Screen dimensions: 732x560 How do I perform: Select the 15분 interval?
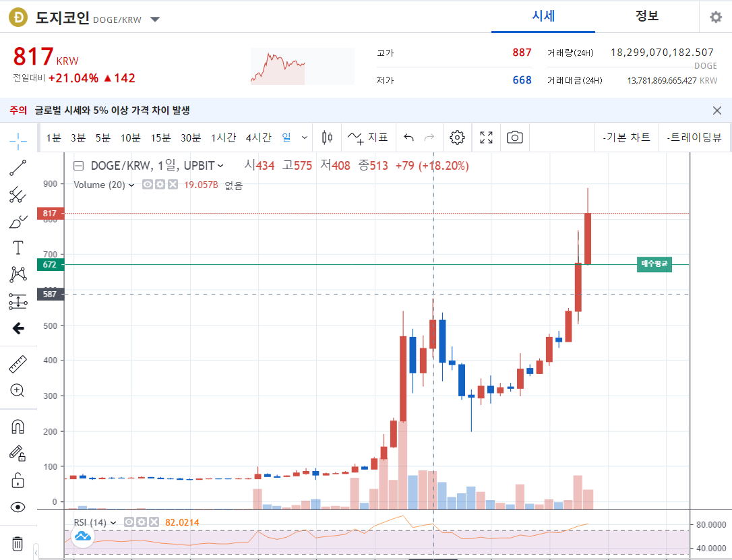pos(161,138)
